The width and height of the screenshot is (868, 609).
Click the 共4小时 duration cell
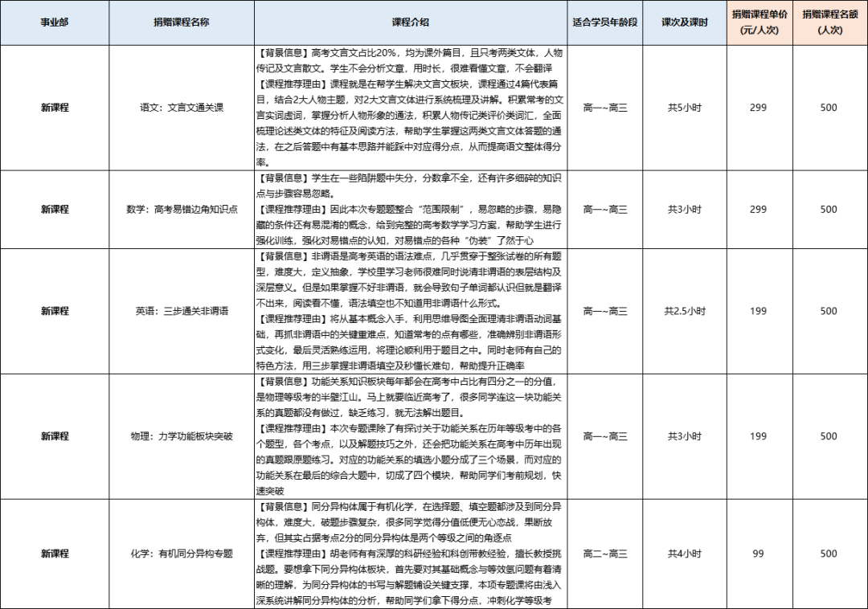click(x=684, y=554)
